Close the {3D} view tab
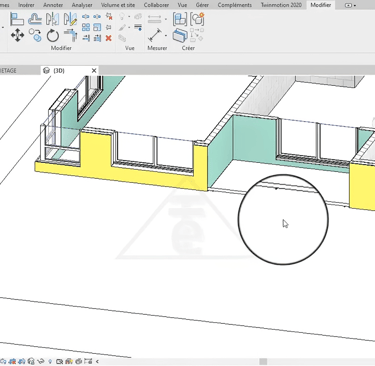Screen dimensions: 375x366 [x=94, y=71]
